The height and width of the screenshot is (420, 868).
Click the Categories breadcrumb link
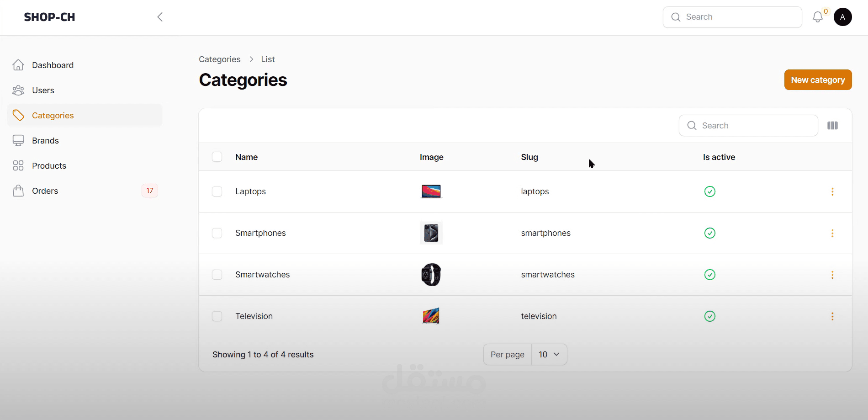point(219,59)
